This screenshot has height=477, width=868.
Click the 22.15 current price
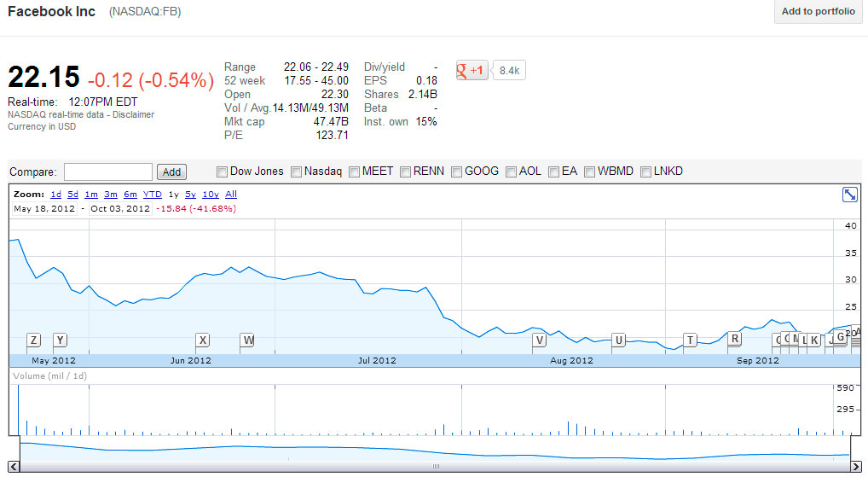pos(43,77)
